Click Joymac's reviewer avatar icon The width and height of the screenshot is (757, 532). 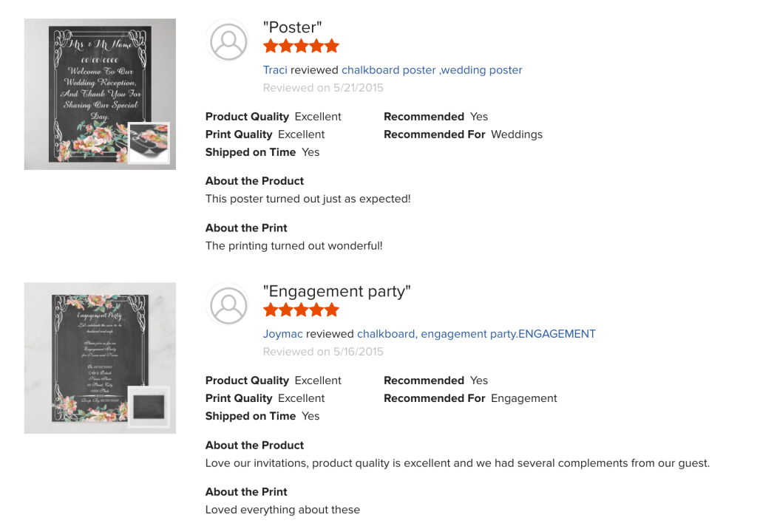click(x=229, y=305)
